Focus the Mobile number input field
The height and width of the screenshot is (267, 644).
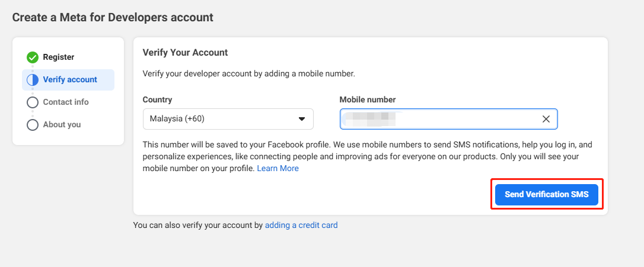coord(463,119)
